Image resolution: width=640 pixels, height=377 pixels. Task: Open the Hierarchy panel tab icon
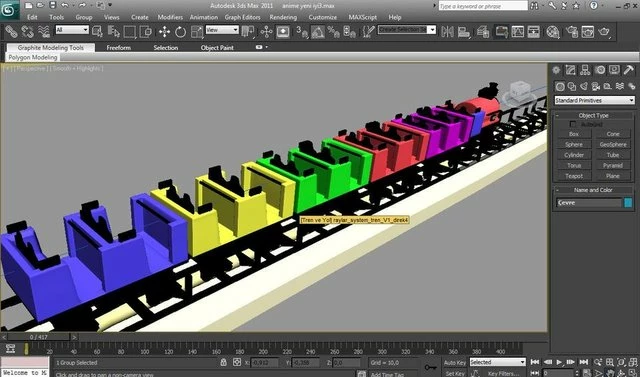pyautogui.click(x=585, y=70)
